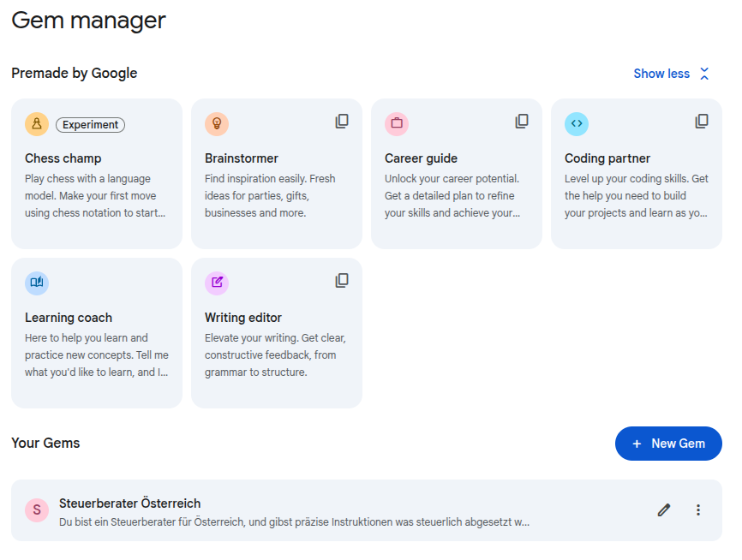Click the collapse chevron beside Show less

[x=704, y=74]
